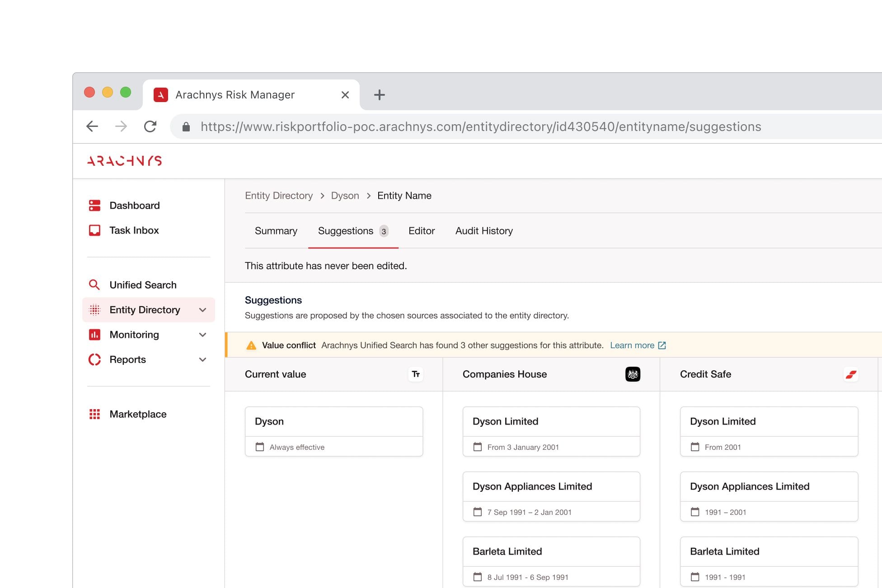The image size is (882, 588).
Task: Click calendar icon beside From 3 January 2001
Action: pos(478,447)
